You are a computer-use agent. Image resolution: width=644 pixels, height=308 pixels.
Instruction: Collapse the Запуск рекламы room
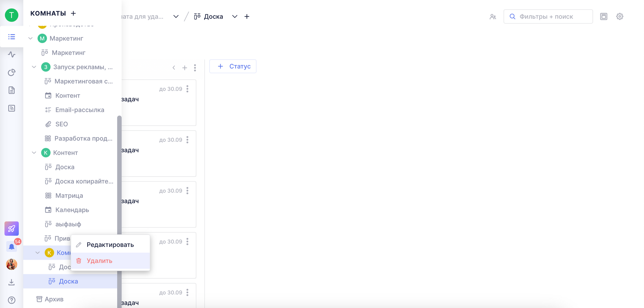coord(34,67)
